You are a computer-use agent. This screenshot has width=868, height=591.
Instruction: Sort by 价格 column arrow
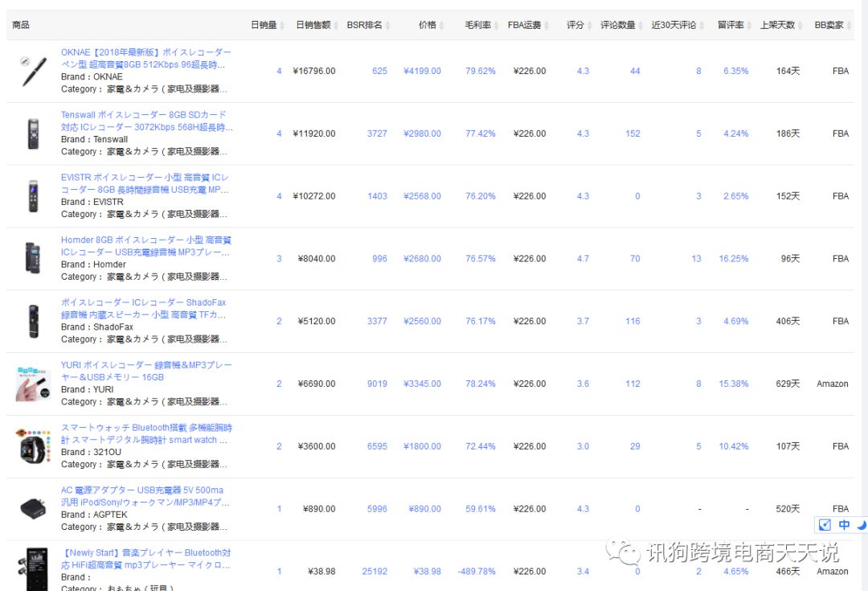[x=442, y=26]
